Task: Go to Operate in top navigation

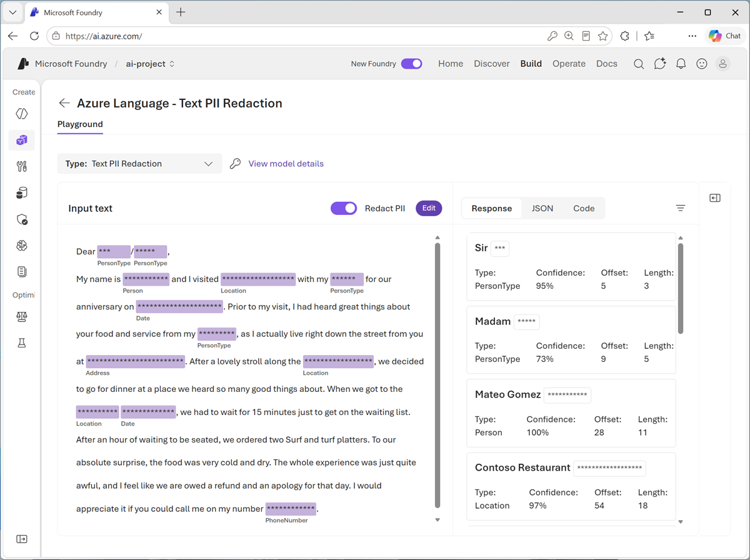Action: (x=569, y=64)
